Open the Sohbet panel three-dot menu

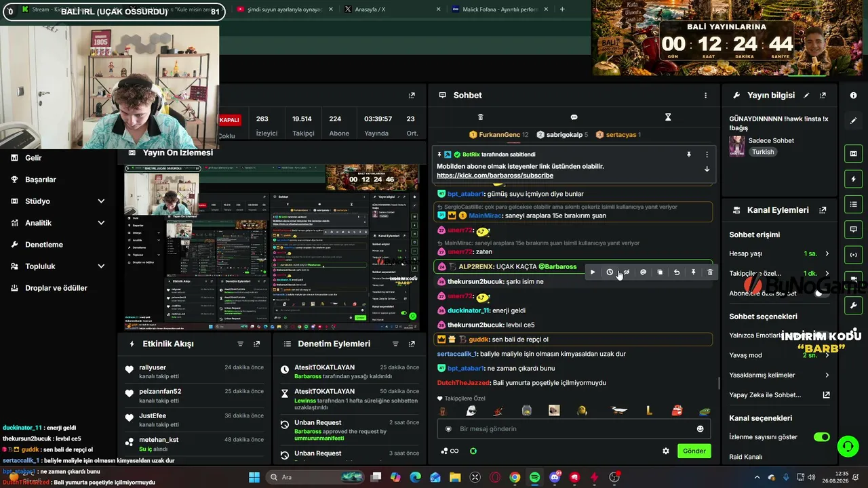705,96
